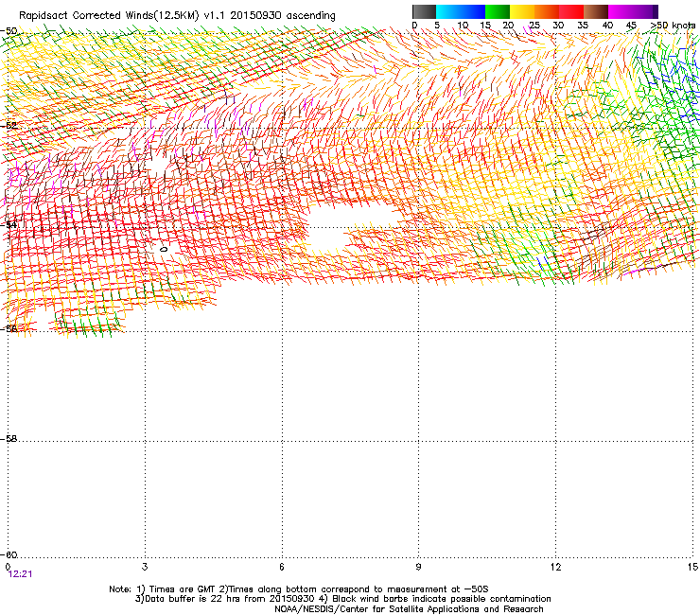Click the longitude '3' label on bottom axis

[145, 567]
